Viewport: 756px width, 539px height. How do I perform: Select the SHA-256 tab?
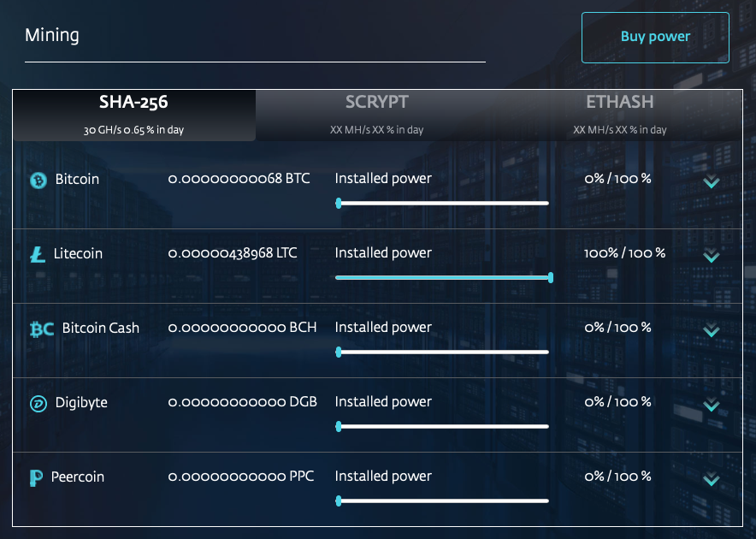coord(133,114)
